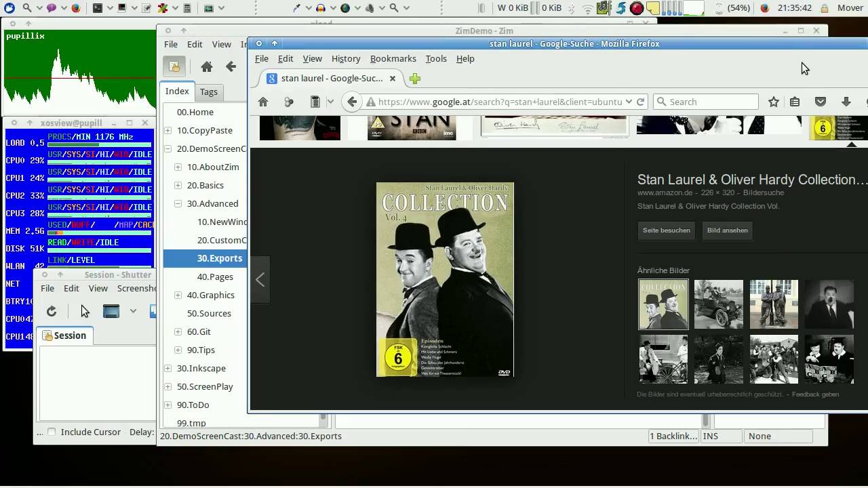
Task: Select the Index tab in Zim
Action: click(177, 91)
